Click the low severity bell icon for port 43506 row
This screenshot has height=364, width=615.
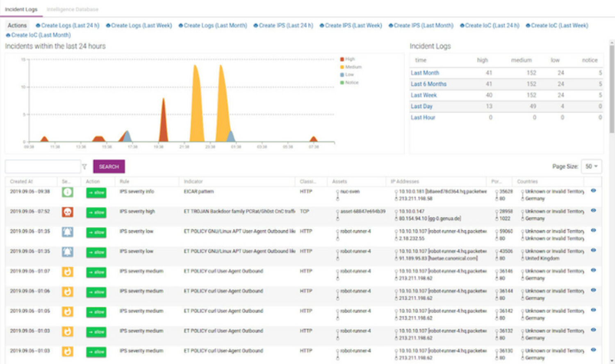coord(68,252)
